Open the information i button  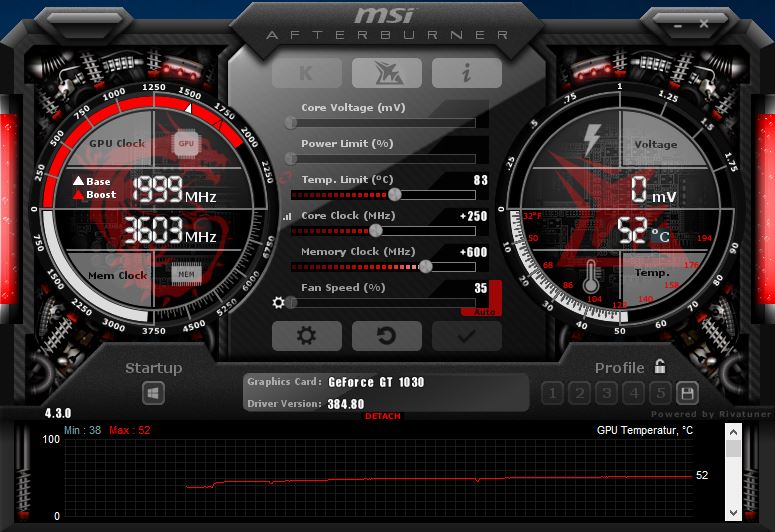pyautogui.click(x=467, y=73)
